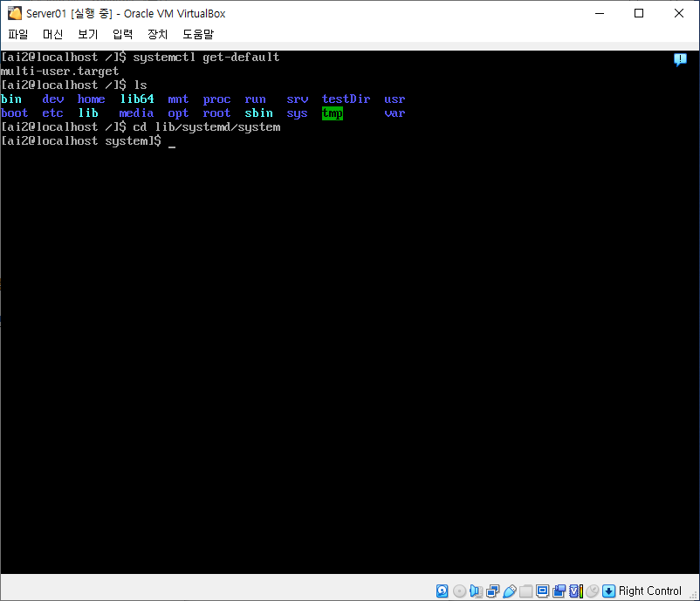
Task: Click the systemctl get-default command text
Action: pyautogui.click(x=206, y=57)
